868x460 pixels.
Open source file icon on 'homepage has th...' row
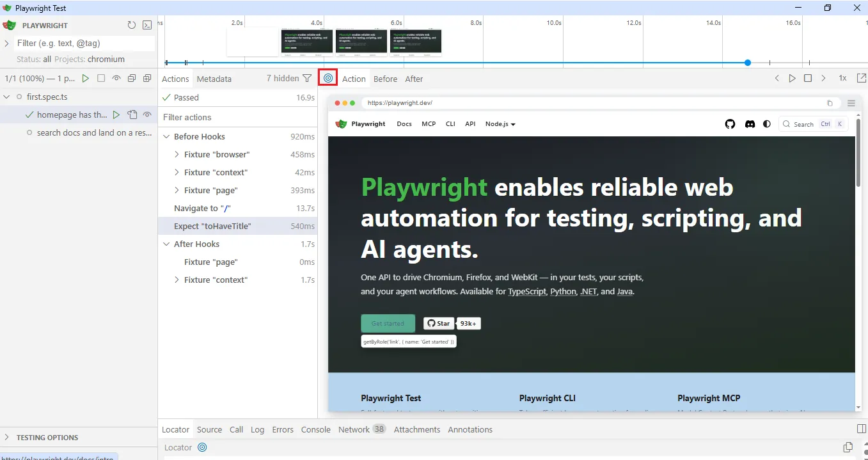(x=132, y=115)
